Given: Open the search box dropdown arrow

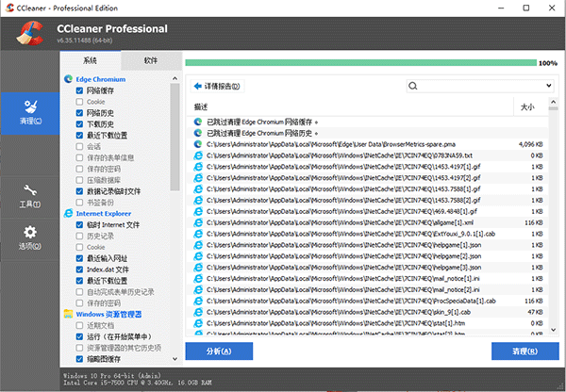Looking at the screenshot, I should [548, 86].
